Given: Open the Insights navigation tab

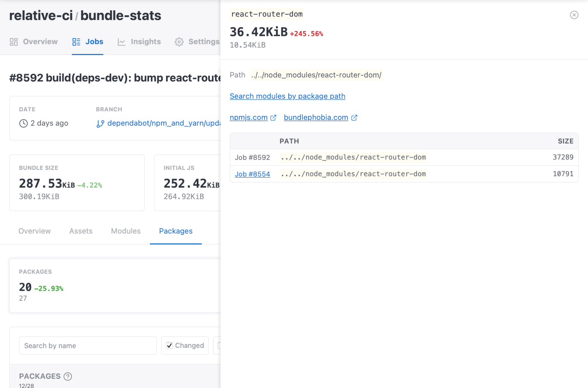Looking at the screenshot, I should click(x=139, y=42).
